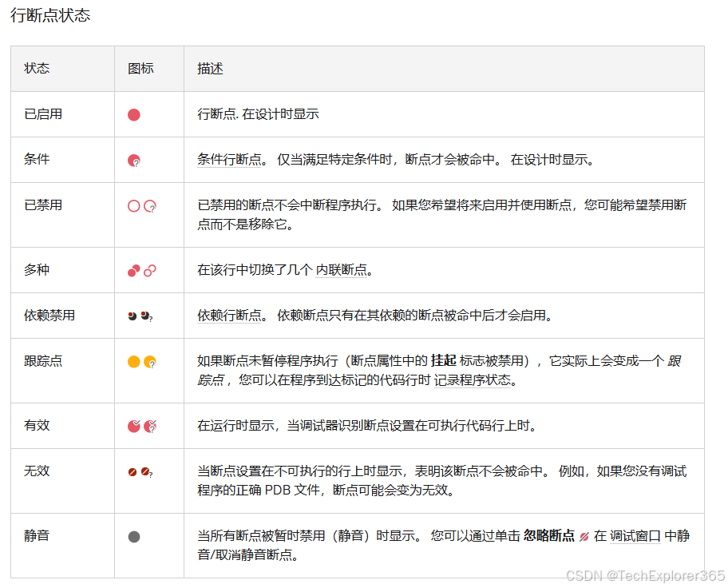Open the 记录程序状态 link

pyautogui.click(x=473, y=379)
